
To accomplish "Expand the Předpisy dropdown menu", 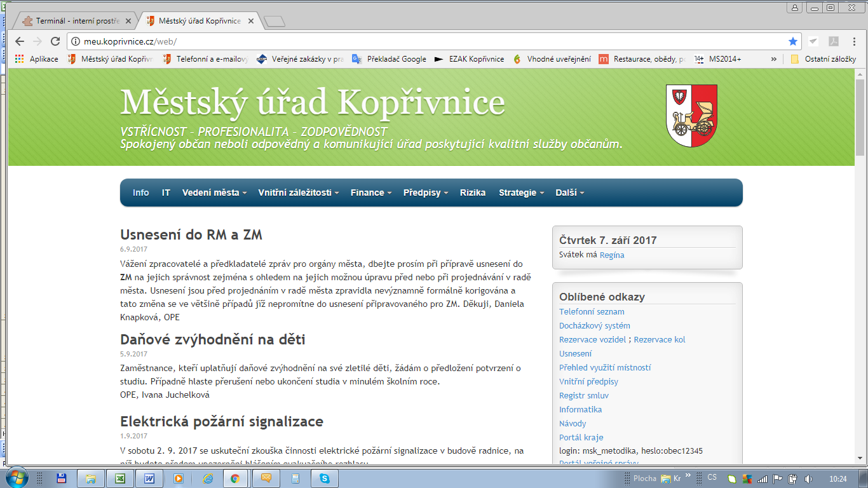I will pos(426,193).
